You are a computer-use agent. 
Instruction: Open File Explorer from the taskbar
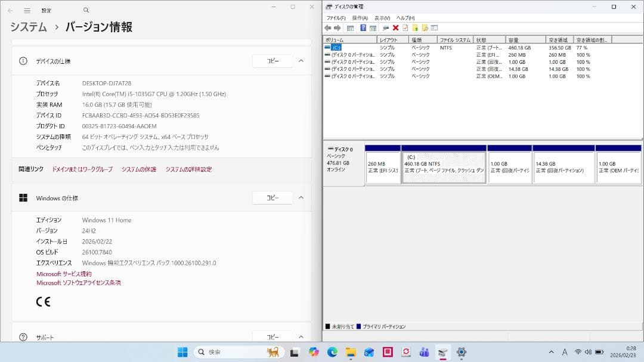click(351, 352)
